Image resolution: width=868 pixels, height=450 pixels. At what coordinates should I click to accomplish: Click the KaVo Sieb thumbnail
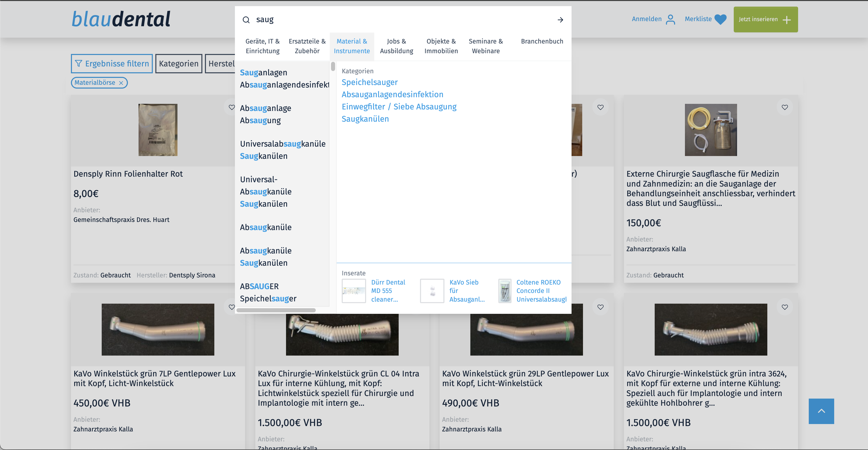point(432,291)
